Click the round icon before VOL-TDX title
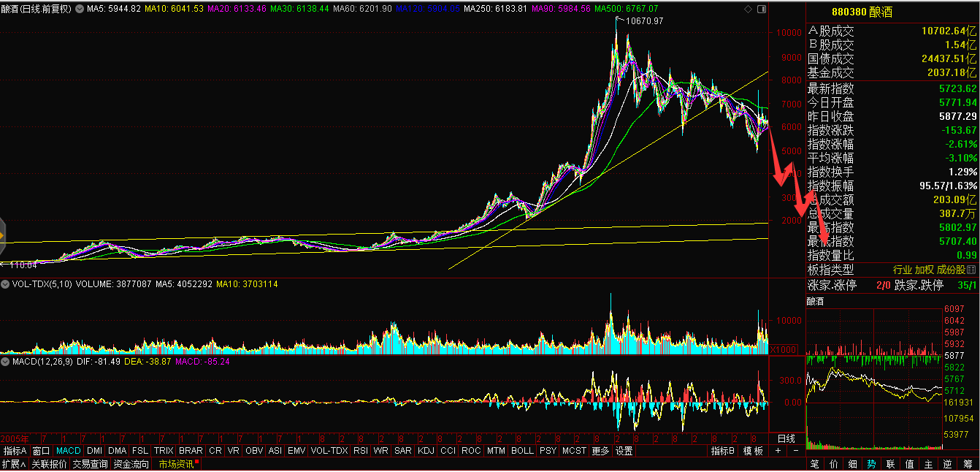980x472 pixels. pos(6,283)
